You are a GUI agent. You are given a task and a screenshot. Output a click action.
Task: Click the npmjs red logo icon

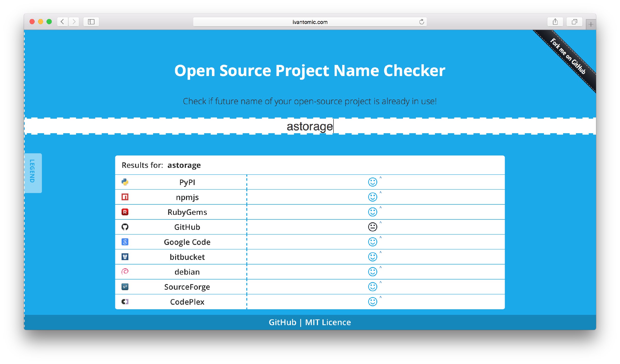125,197
